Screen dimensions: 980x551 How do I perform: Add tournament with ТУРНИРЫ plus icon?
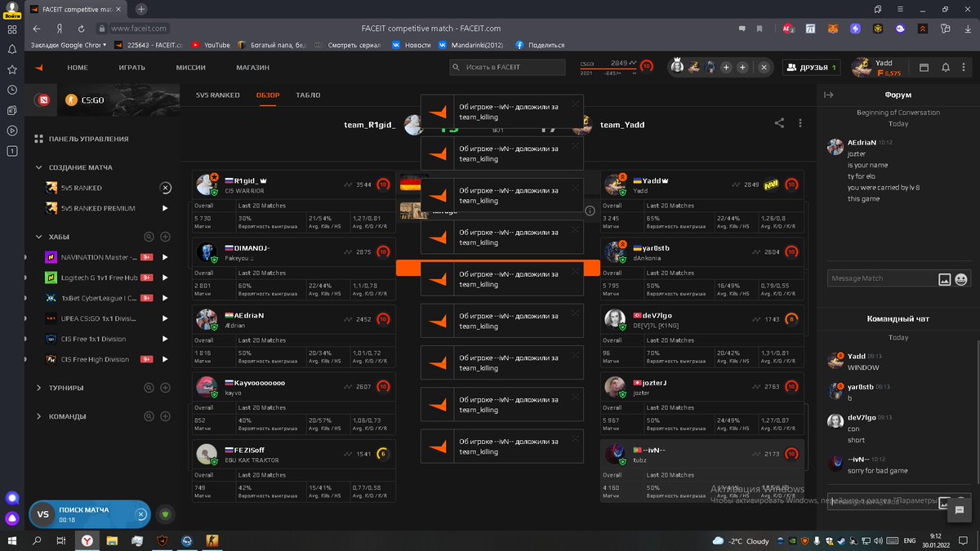[165, 388]
